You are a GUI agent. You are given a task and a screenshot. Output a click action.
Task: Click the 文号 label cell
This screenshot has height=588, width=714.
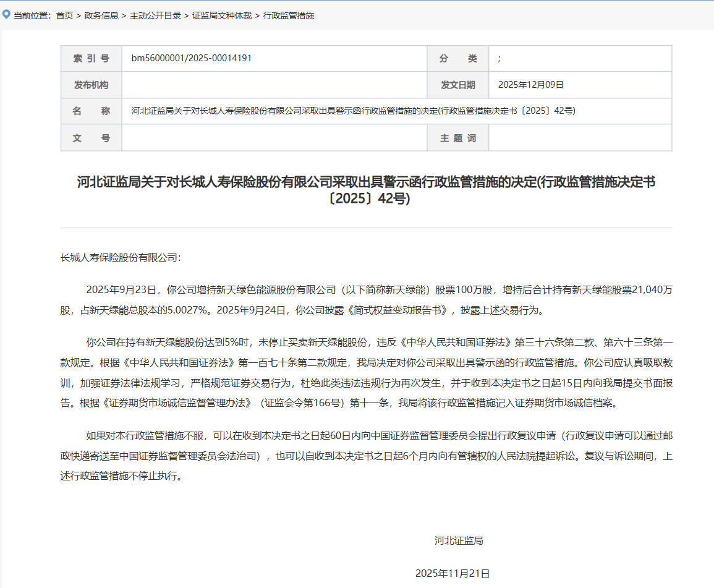click(91, 138)
